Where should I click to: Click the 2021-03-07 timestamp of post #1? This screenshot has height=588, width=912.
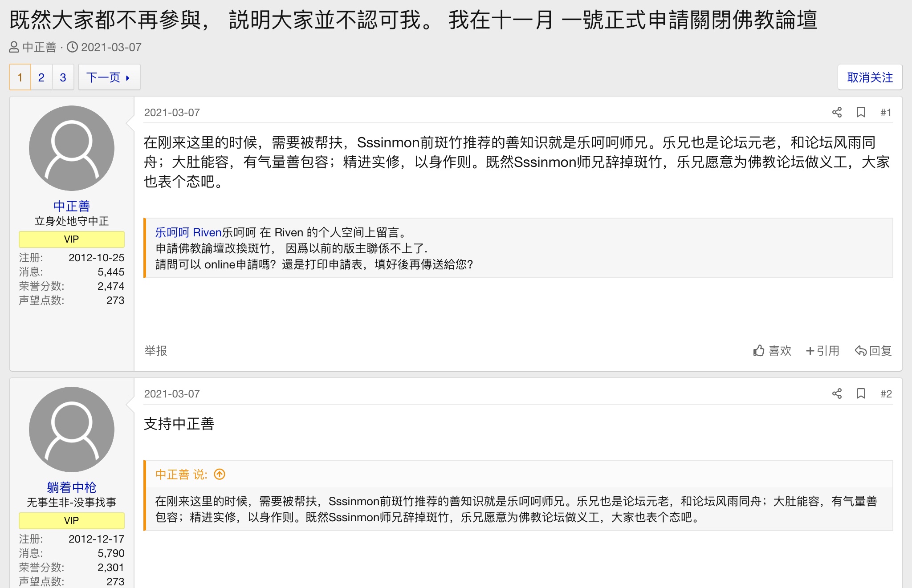point(172,113)
